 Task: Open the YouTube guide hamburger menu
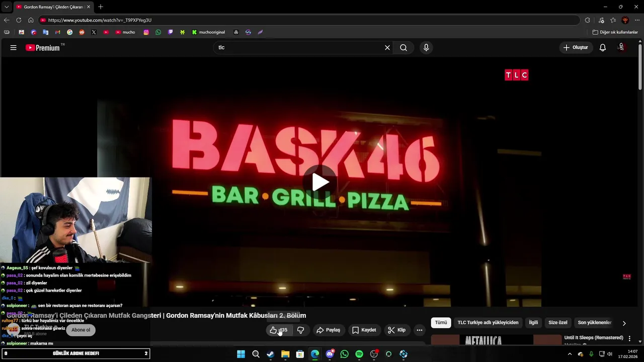tap(13, 47)
